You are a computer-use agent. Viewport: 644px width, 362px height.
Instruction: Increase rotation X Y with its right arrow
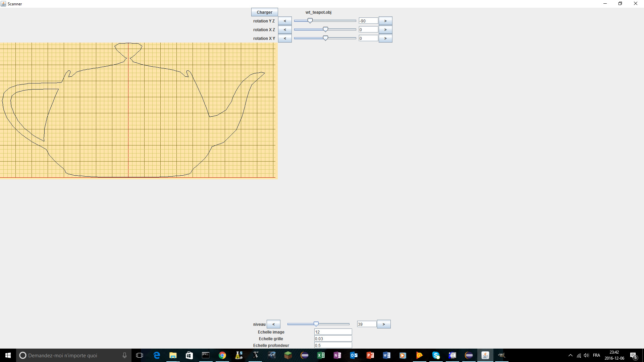coord(385,38)
